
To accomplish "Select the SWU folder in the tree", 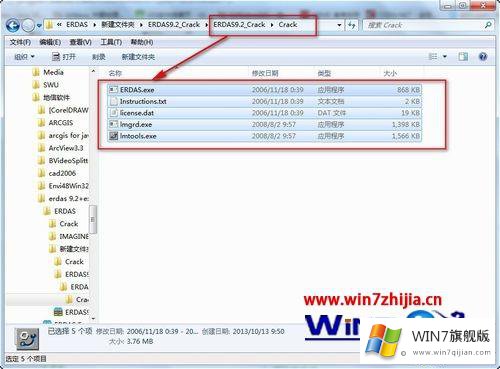I will click(x=51, y=85).
